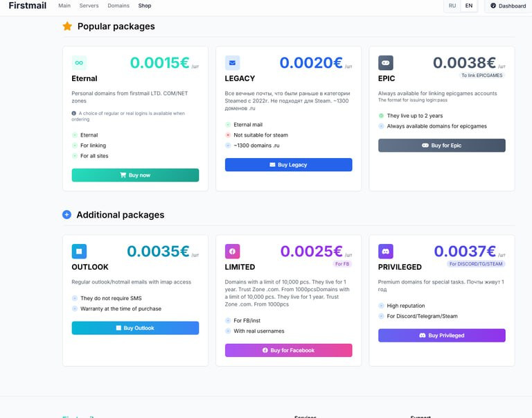This screenshot has height=418, width=532.
Task: Click the gamepad icon in Buy for Epic
Action: click(425, 146)
